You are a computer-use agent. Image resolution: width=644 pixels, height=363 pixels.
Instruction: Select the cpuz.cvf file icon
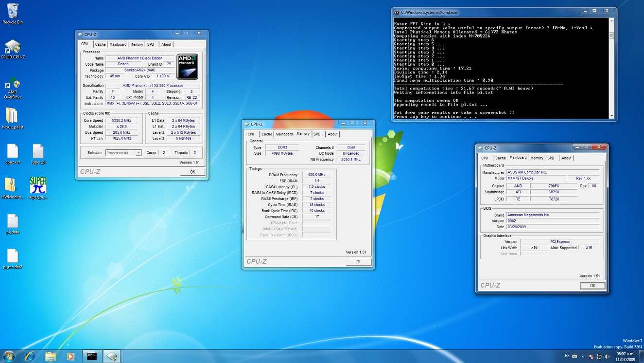13,154
